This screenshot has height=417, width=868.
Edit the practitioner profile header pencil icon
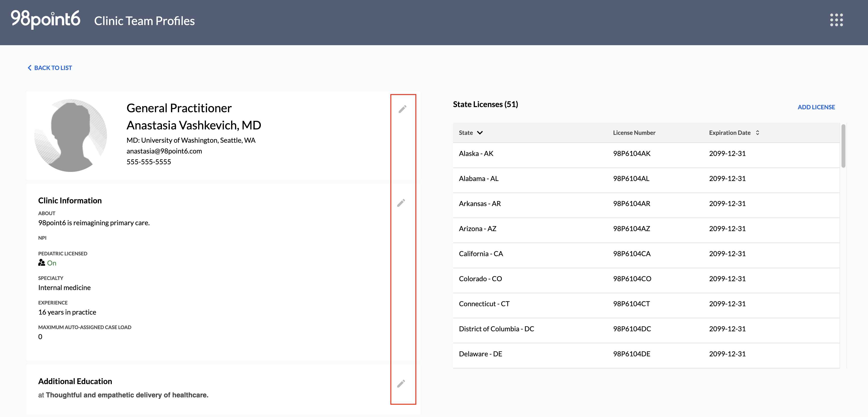point(402,109)
